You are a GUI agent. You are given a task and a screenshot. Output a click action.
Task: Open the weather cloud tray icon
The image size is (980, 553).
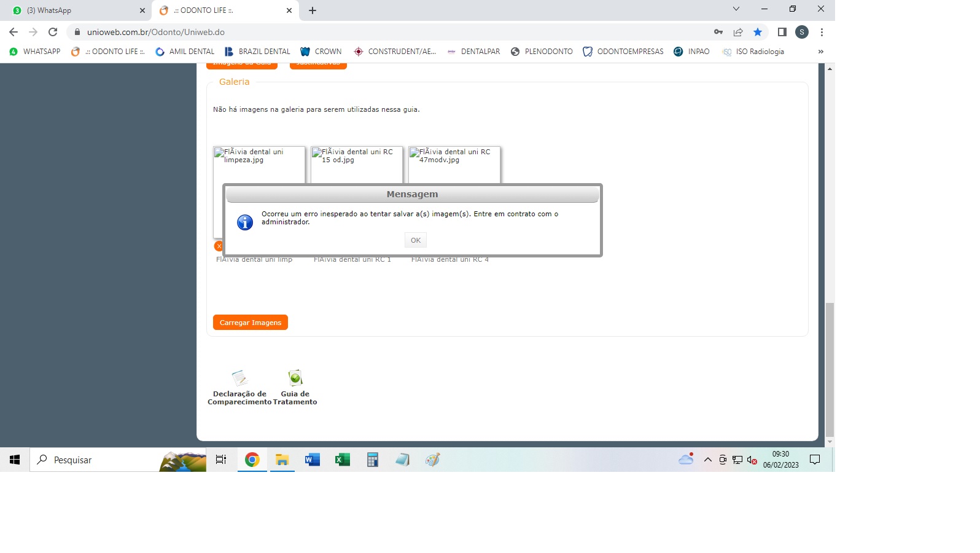point(686,459)
